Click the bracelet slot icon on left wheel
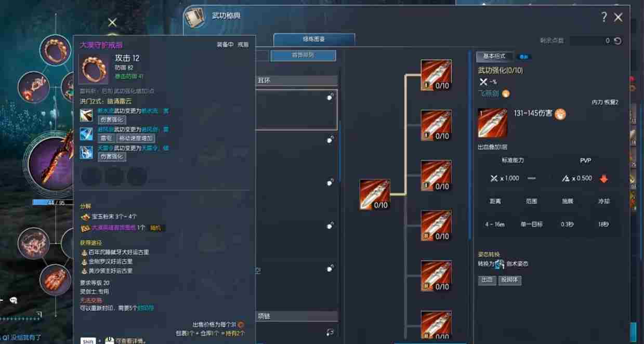Viewport: 644px width, 344px height. point(33,243)
